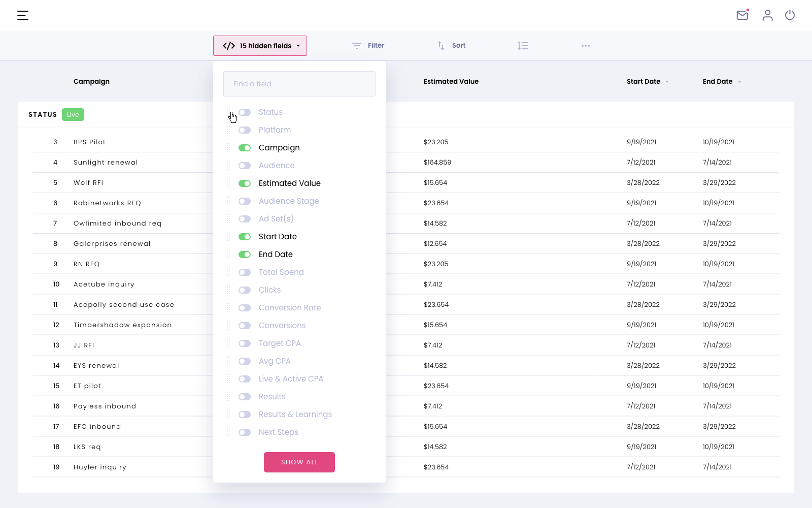Open the three-dot more options menu
812x508 pixels.
coord(586,46)
